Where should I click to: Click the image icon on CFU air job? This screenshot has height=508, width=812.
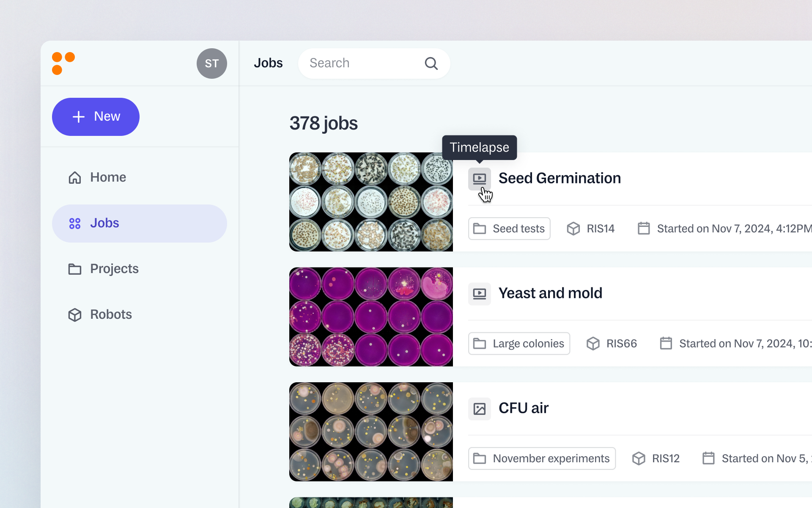coord(479,408)
